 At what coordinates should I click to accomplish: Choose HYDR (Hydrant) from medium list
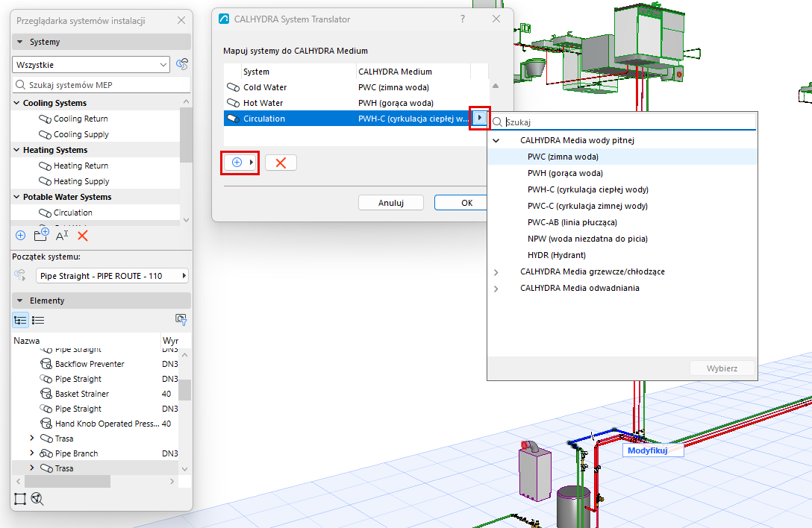[x=557, y=255]
